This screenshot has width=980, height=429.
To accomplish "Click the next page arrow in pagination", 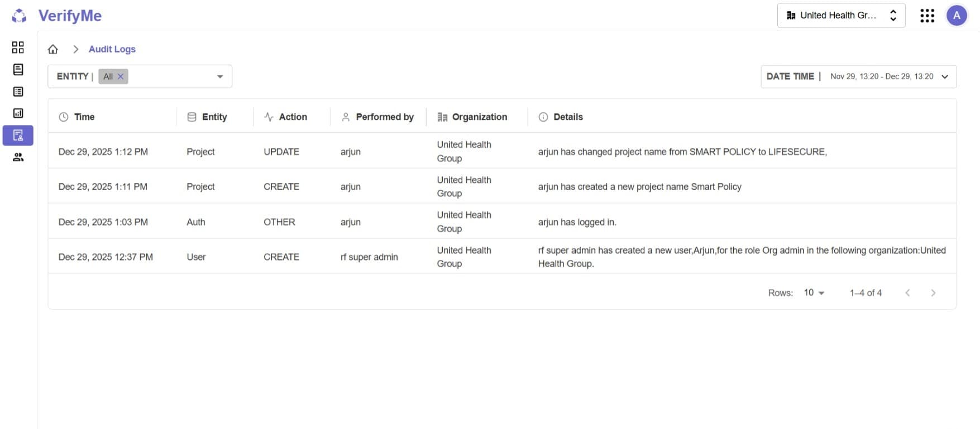I will pos(933,292).
